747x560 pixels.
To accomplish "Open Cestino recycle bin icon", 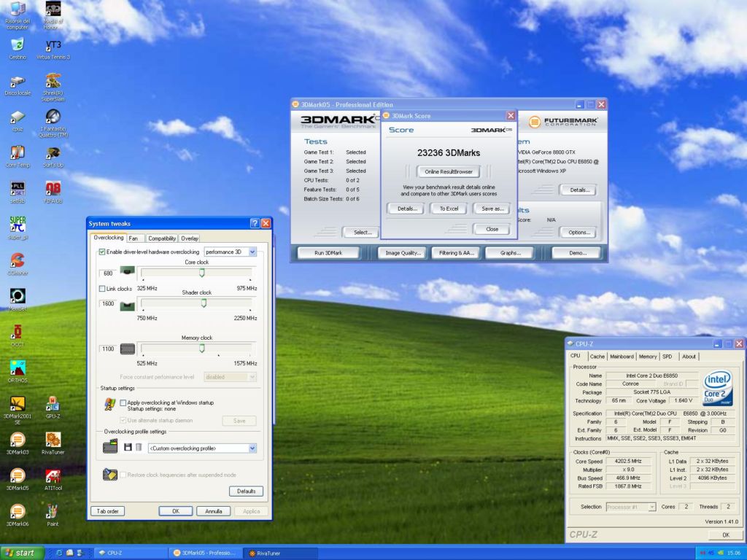I will coord(18,48).
